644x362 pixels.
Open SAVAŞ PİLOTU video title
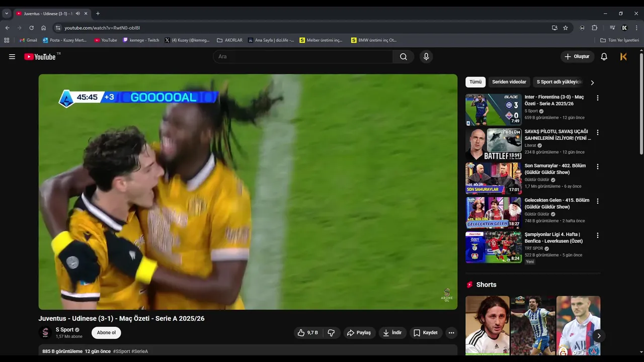(x=557, y=135)
